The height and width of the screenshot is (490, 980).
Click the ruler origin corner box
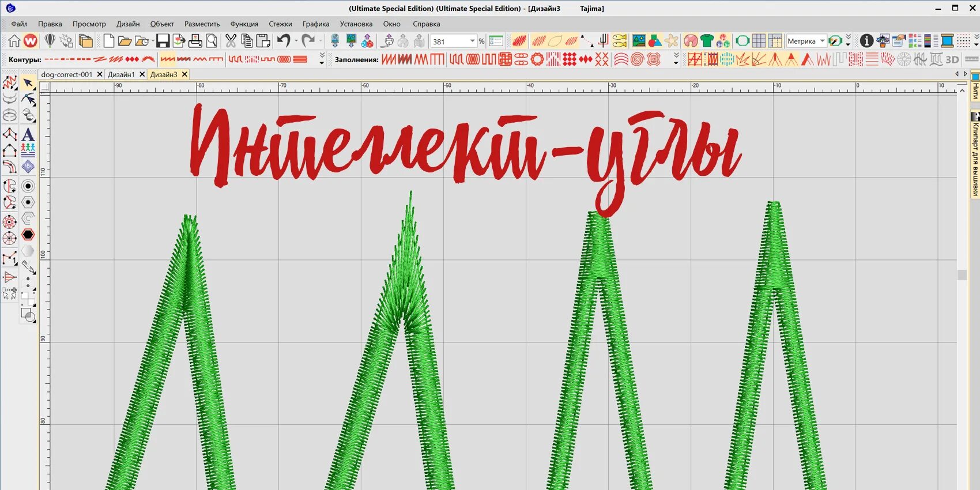[45, 88]
